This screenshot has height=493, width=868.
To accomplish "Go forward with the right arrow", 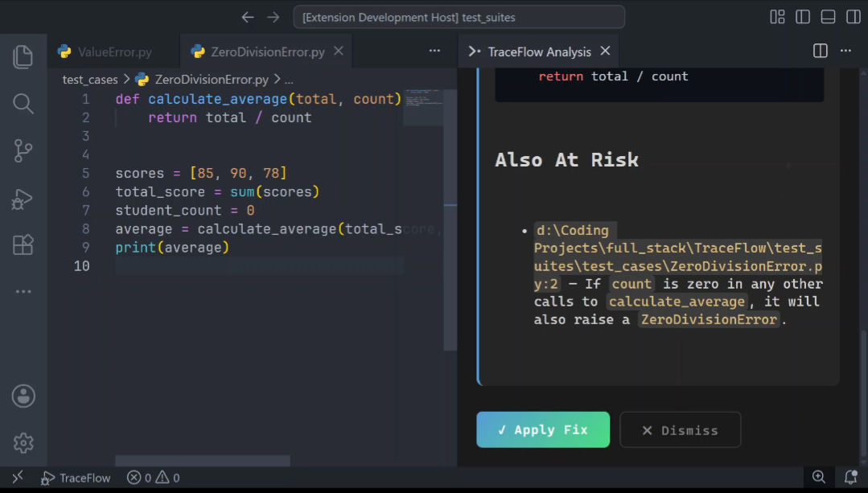I will point(273,17).
